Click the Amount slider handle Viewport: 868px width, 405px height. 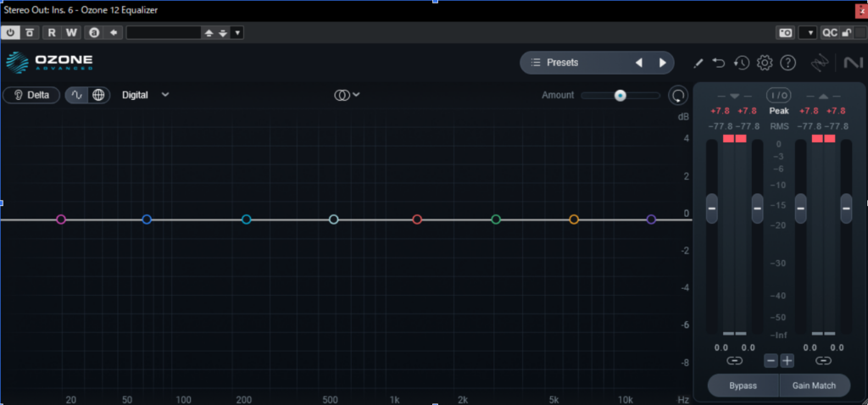620,95
